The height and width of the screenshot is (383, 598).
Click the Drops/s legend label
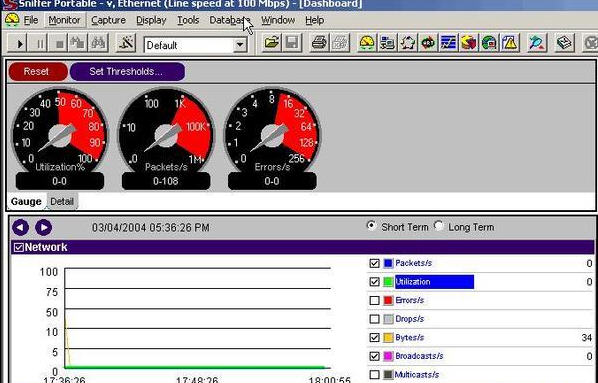[410, 319]
